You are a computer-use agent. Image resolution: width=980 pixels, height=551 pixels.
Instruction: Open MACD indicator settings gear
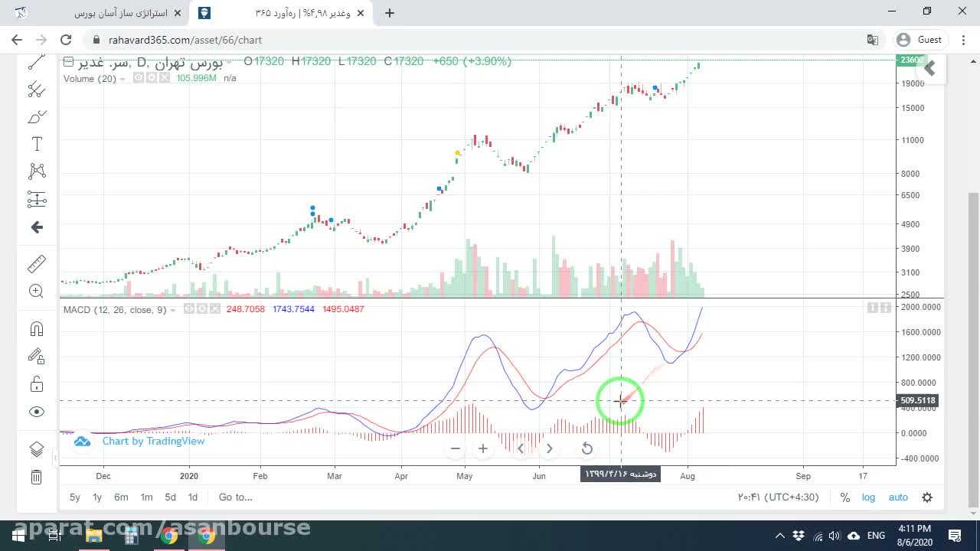pos(202,309)
